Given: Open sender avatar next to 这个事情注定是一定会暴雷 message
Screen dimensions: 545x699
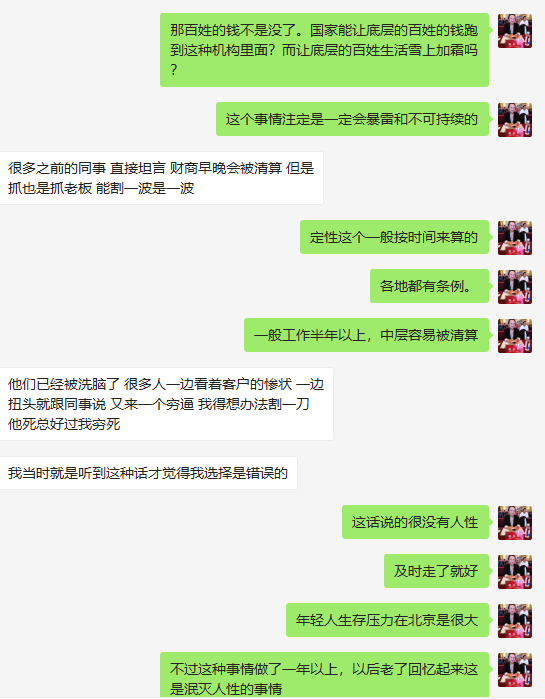Looking at the screenshot, I should [515, 119].
